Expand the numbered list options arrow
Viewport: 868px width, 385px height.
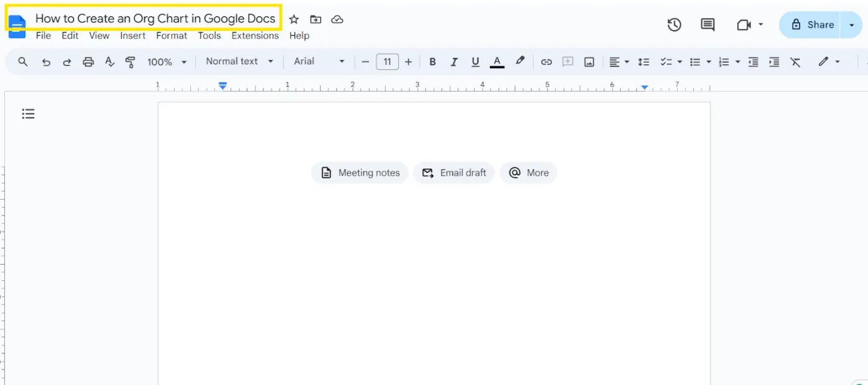tap(737, 62)
